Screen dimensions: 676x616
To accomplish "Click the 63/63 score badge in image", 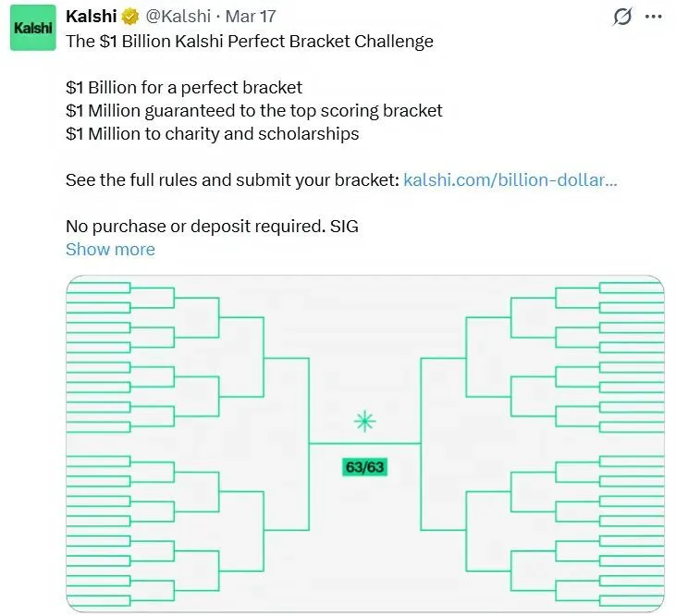I will 364,467.
